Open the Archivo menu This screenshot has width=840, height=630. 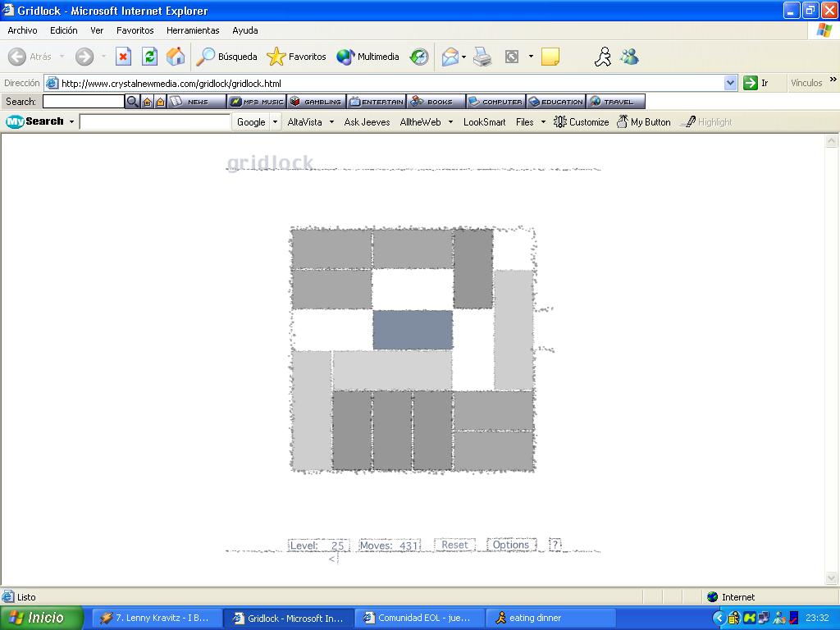click(x=22, y=30)
